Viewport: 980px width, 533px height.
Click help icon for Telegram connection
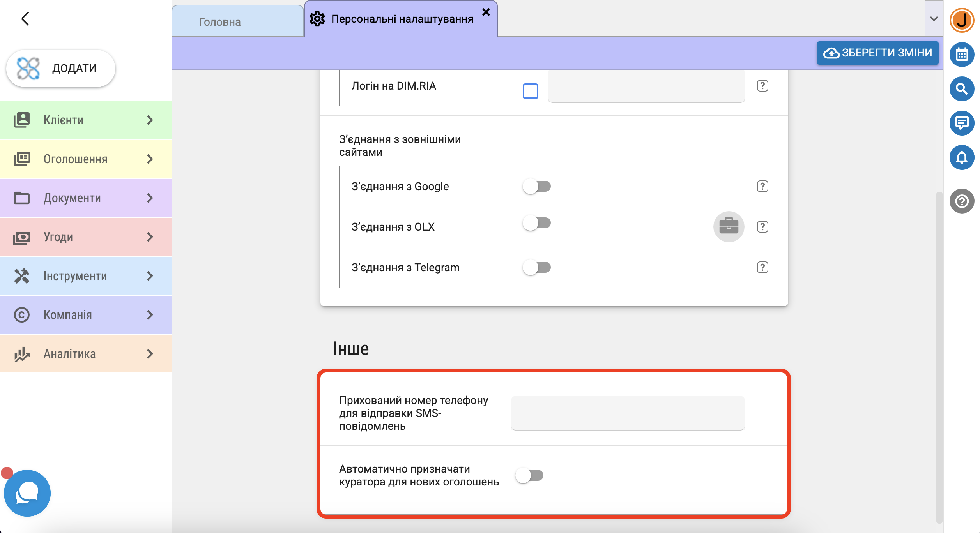(762, 267)
